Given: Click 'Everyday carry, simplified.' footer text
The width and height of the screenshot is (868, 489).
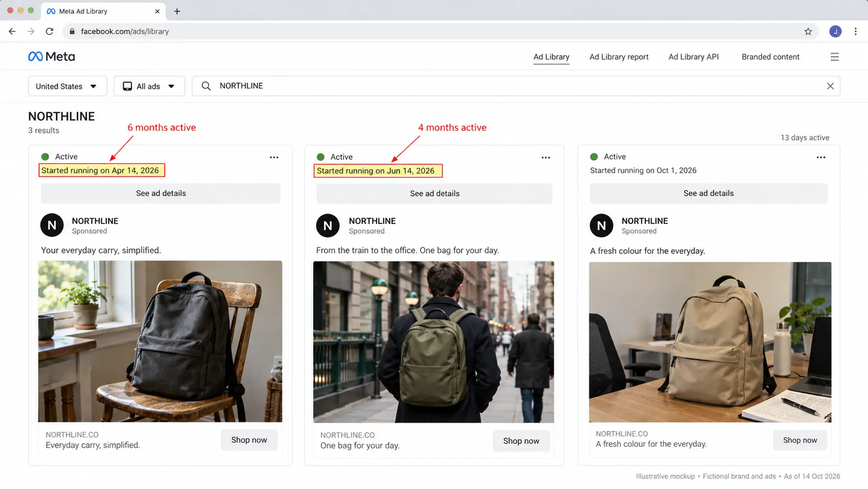Looking at the screenshot, I should pyautogui.click(x=93, y=445).
